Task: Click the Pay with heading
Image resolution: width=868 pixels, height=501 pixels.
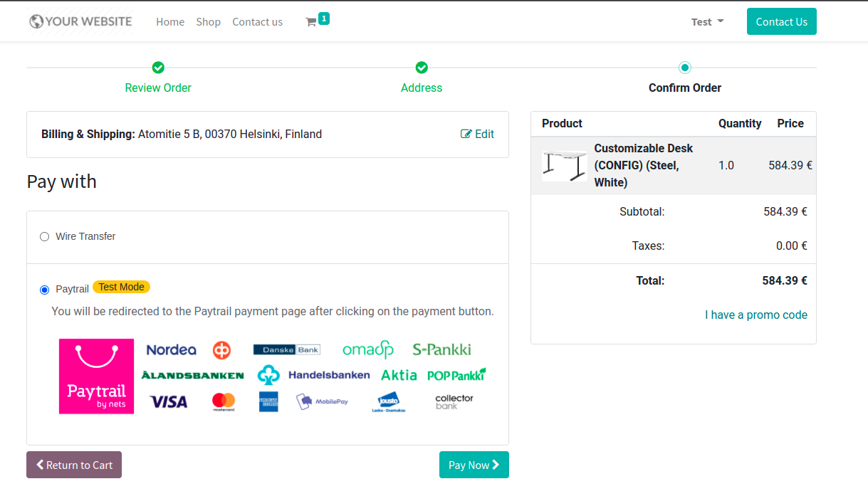Action: pos(62,181)
